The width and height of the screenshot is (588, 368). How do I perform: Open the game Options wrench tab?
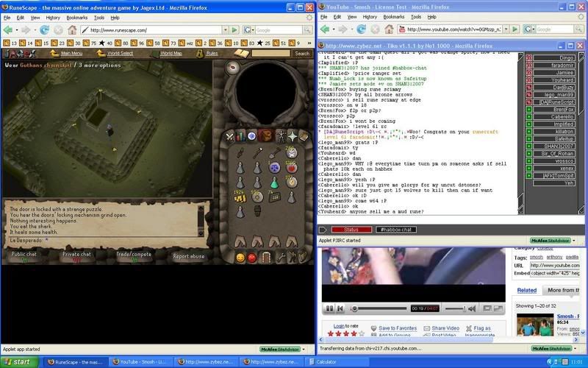pyautogui.click(x=281, y=258)
